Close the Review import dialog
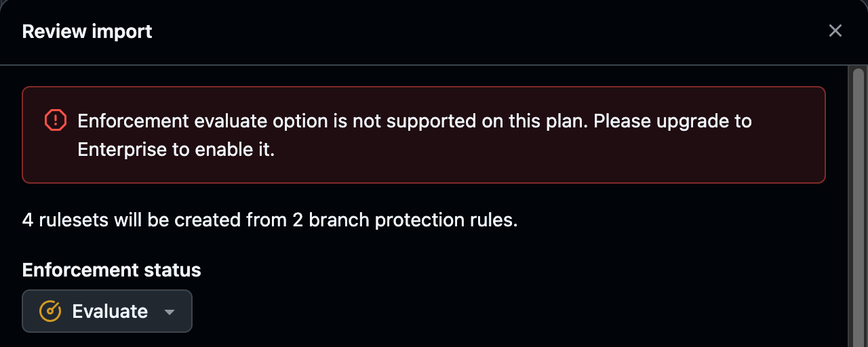The width and height of the screenshot is (868, 347). (835, 31)
